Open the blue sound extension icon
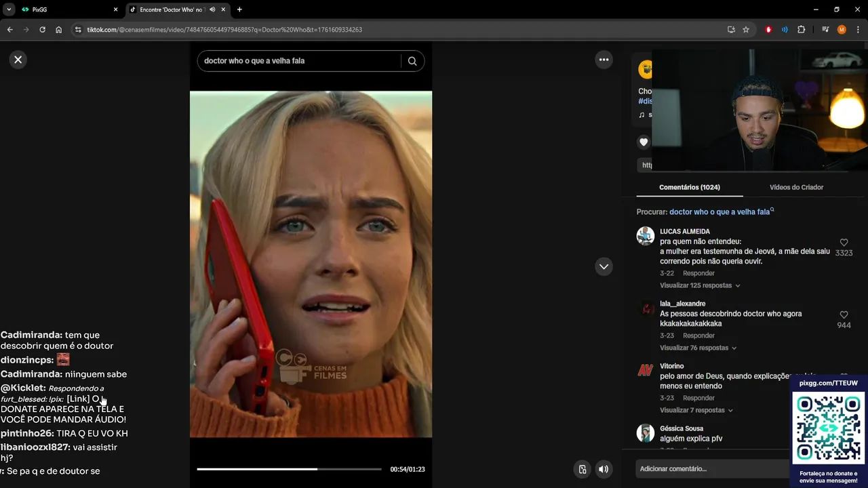 (785, 30)
